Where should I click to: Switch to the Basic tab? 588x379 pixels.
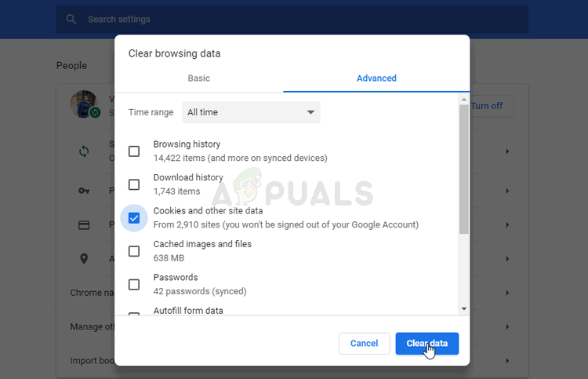click(x=199, y=78)
